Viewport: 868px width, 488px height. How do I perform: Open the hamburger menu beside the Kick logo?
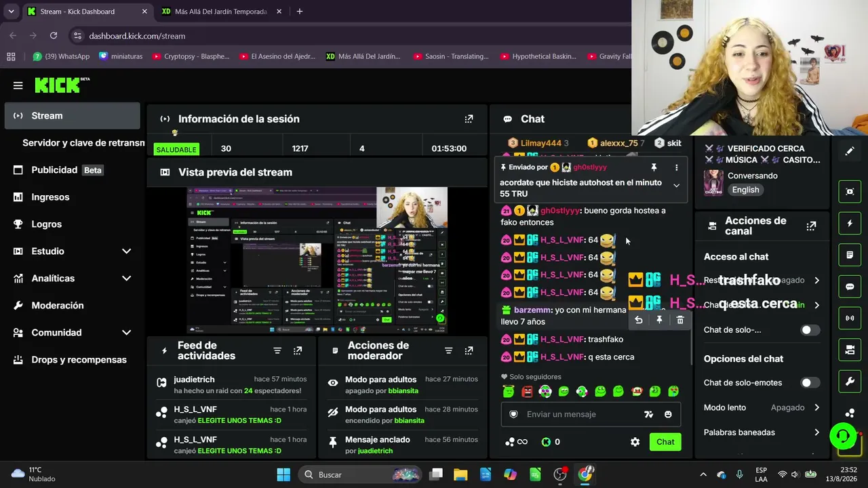18,85
